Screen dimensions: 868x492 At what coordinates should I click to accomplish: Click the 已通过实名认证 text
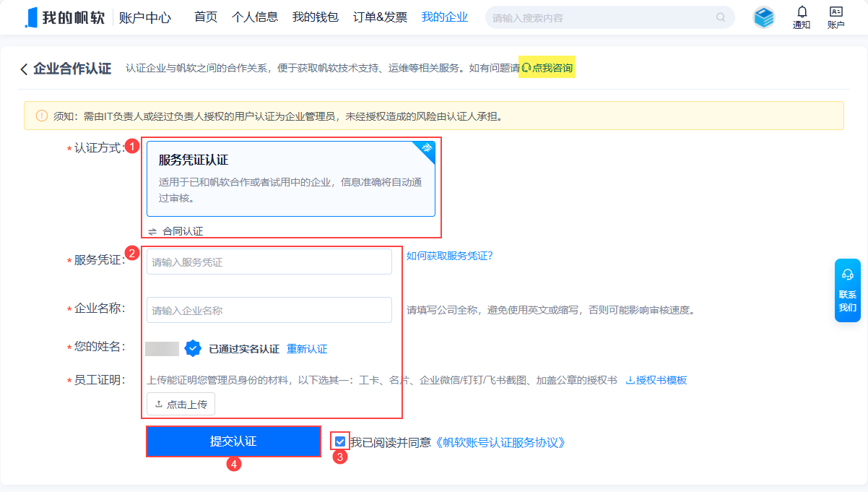point(244,349)
